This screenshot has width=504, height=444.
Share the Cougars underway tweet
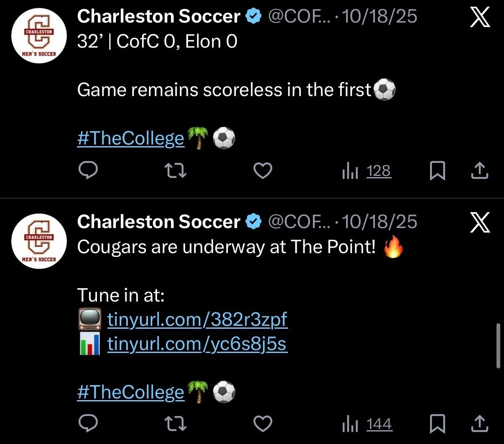point(479,424)
